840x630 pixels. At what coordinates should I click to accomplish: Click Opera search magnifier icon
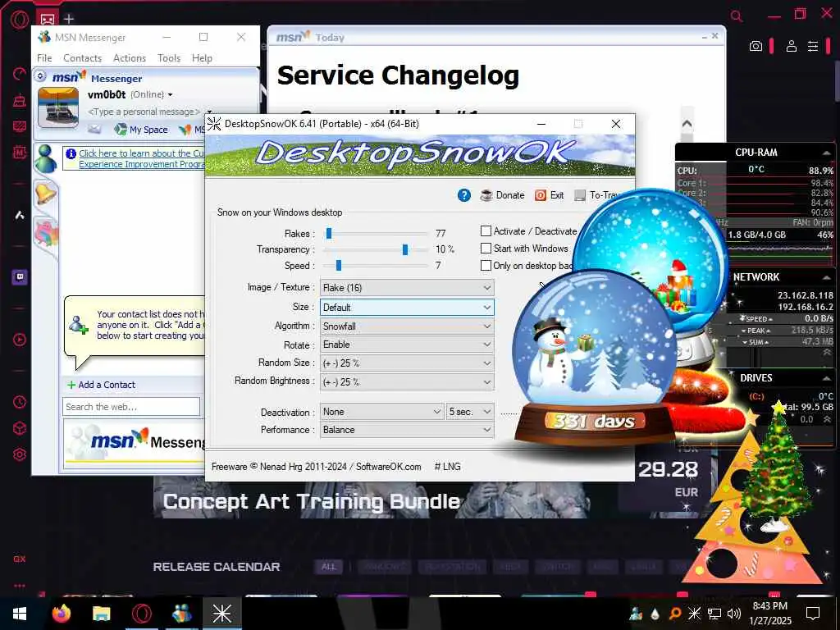[x=737, y=16]
